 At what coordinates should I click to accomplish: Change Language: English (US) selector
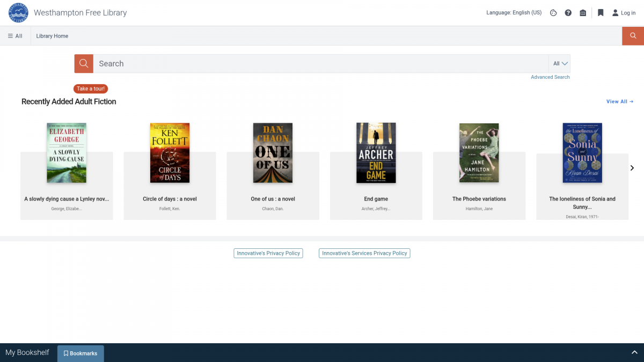514,13
